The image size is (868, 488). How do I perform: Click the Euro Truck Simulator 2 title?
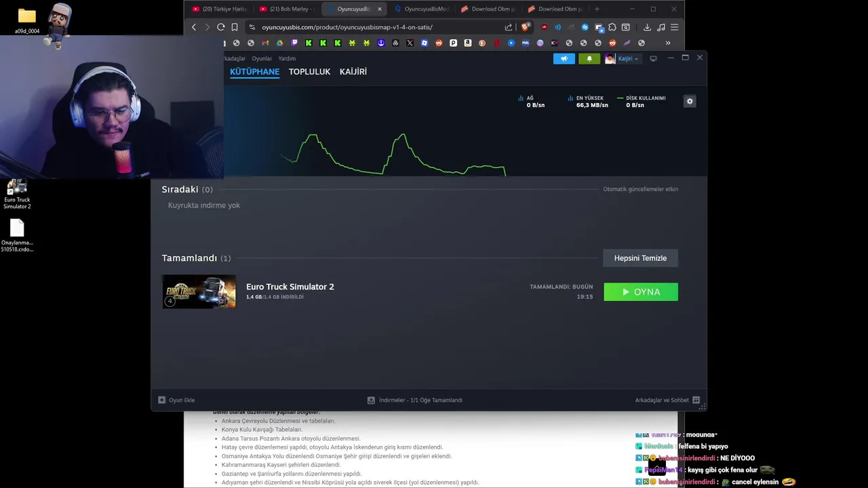[x=290, y=287]
